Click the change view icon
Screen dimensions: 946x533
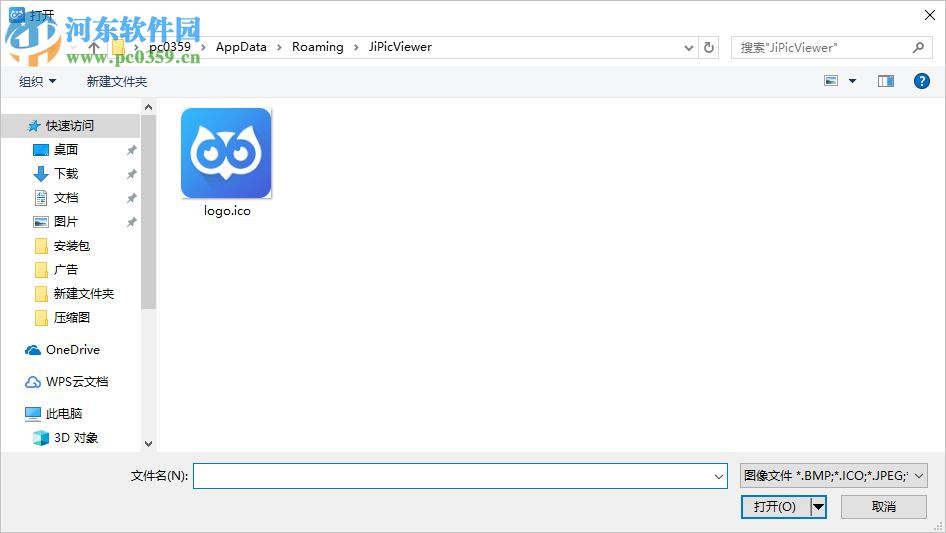point(831,81)
